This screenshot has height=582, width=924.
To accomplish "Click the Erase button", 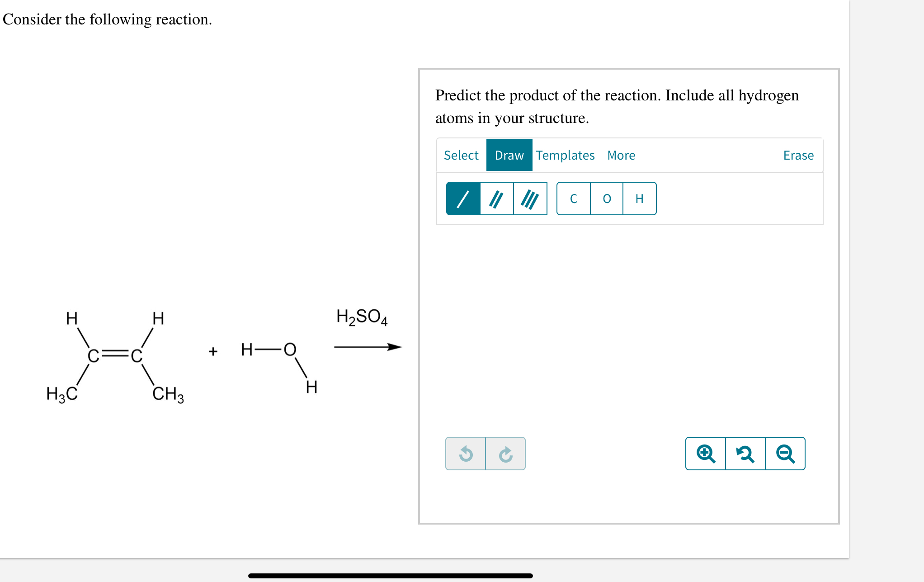I will tap(798, 155).
